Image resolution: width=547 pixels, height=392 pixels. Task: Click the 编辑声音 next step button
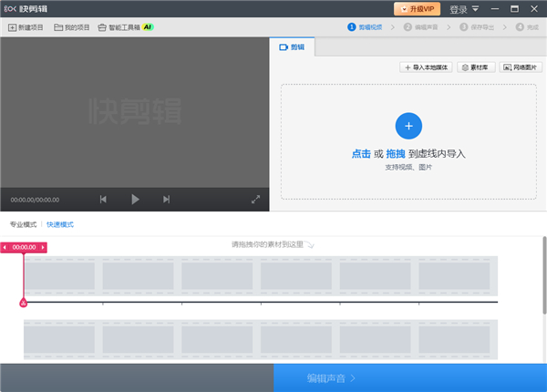(408, 377)
